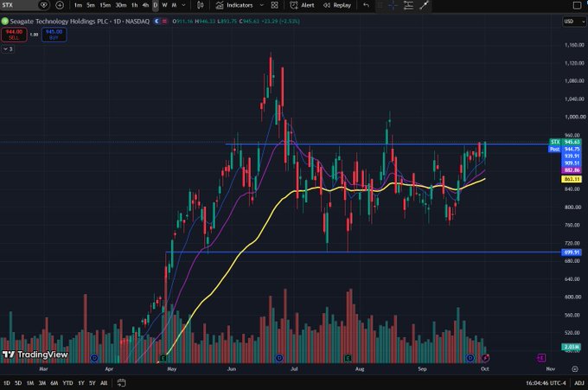Click the green market status dot
Screen dimensions: 588x390
pyautogui.click(x=5, y=22)
